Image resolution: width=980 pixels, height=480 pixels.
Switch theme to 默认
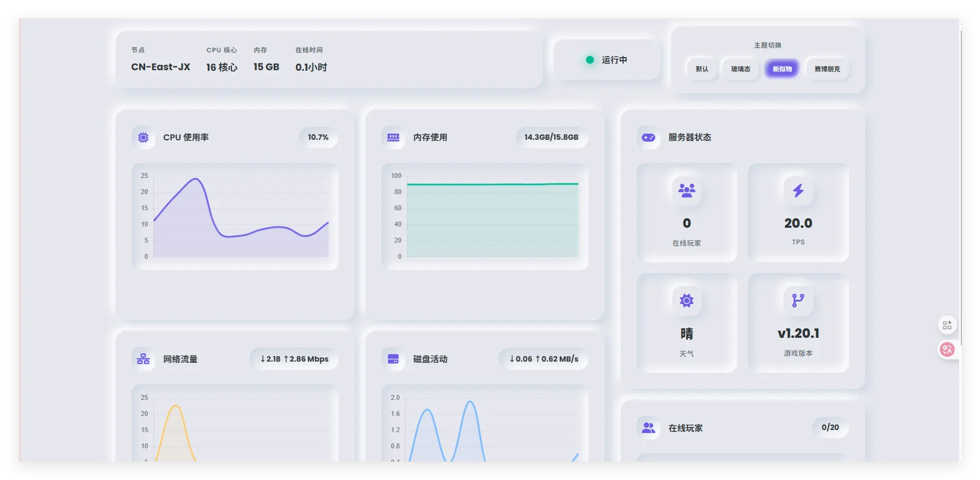click(x=702, y=69)
